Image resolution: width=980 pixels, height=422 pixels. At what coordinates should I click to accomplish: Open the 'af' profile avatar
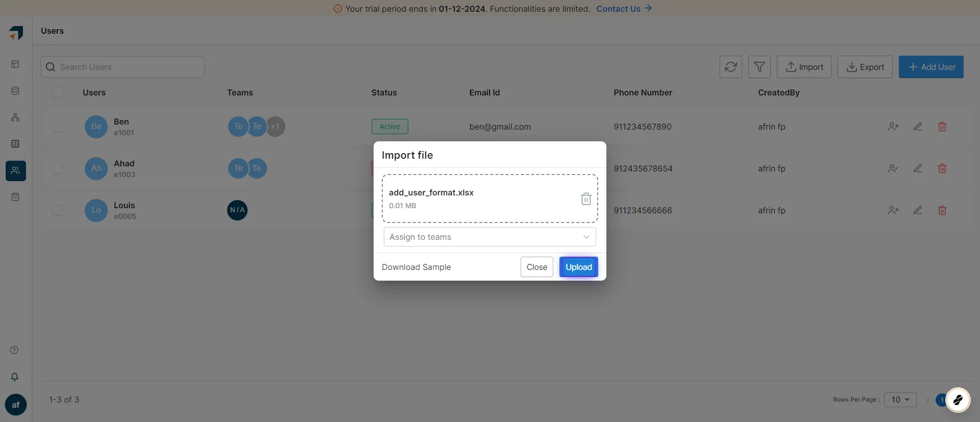pos(16,405)
